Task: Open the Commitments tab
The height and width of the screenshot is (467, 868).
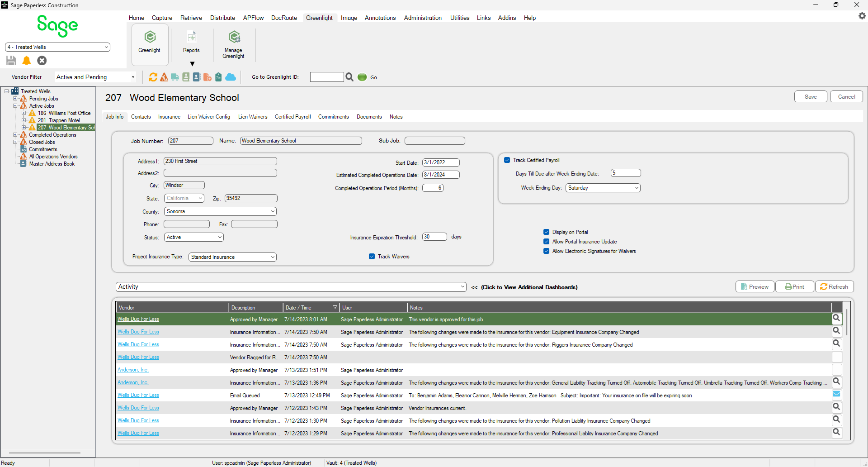Action: [x=333, y=117]
